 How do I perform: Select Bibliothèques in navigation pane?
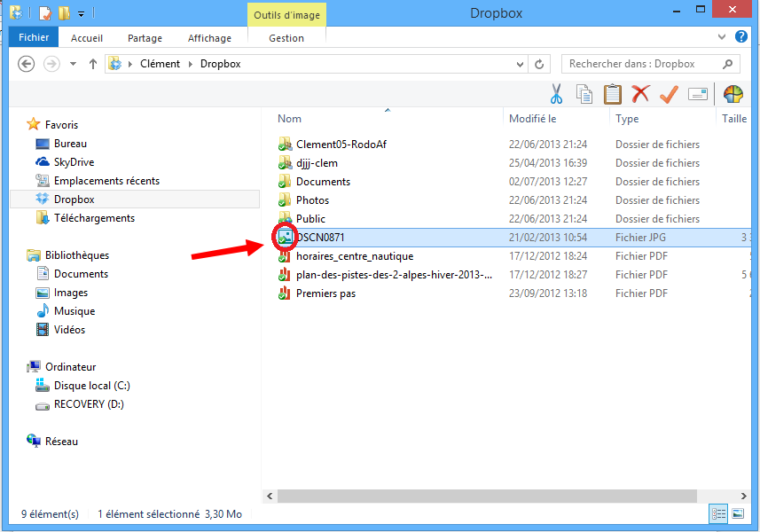pos(77,255)
